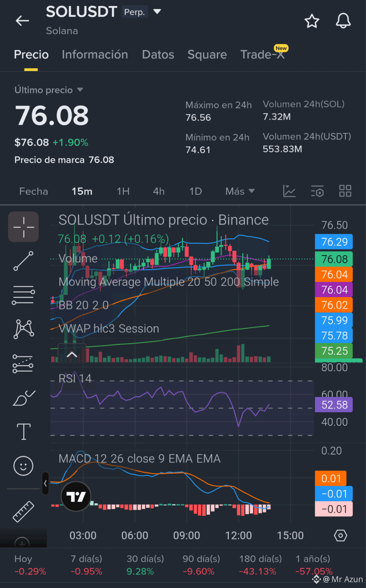Select the 4h timeframe
Screen dimensions: 366x588
159,191
